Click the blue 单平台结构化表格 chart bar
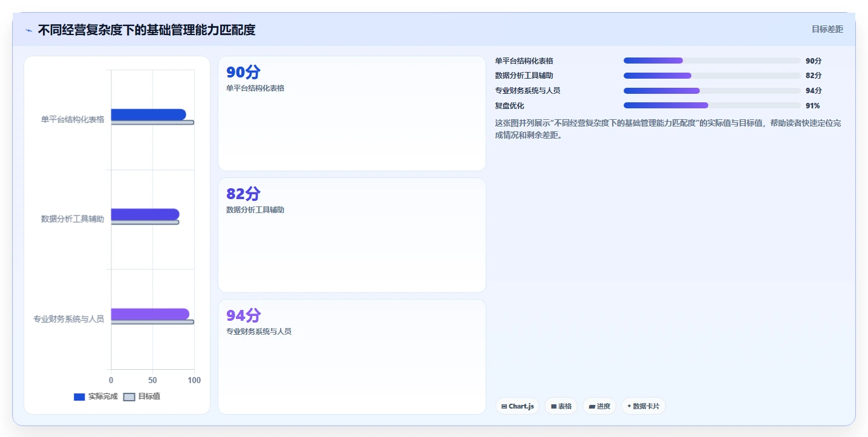Screen dimensions: 868x437 tap(148, 114)
